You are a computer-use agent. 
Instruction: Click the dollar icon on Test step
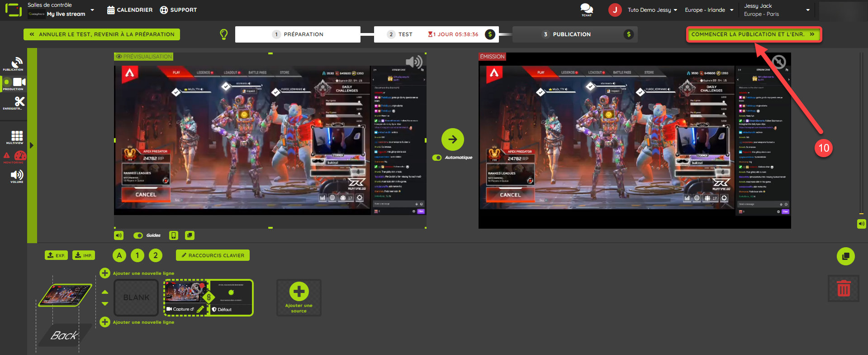pos(490,34)
